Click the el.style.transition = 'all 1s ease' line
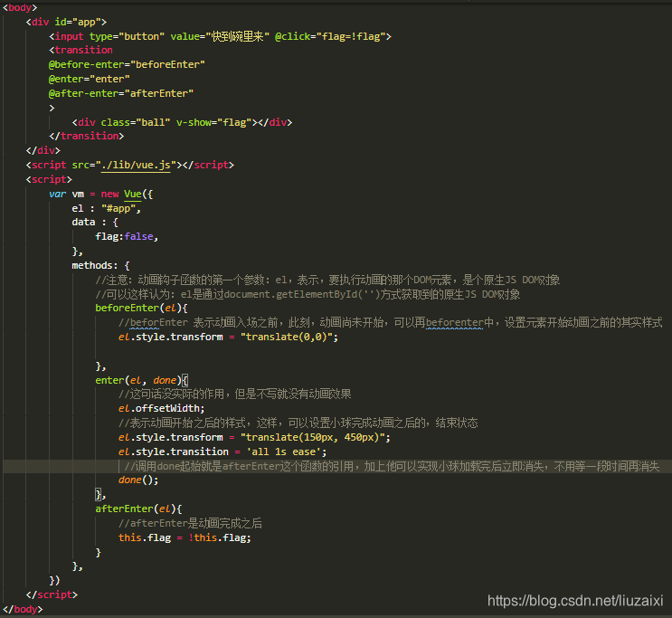The height and width of the screenshot is (618, 672). [222, 452]
